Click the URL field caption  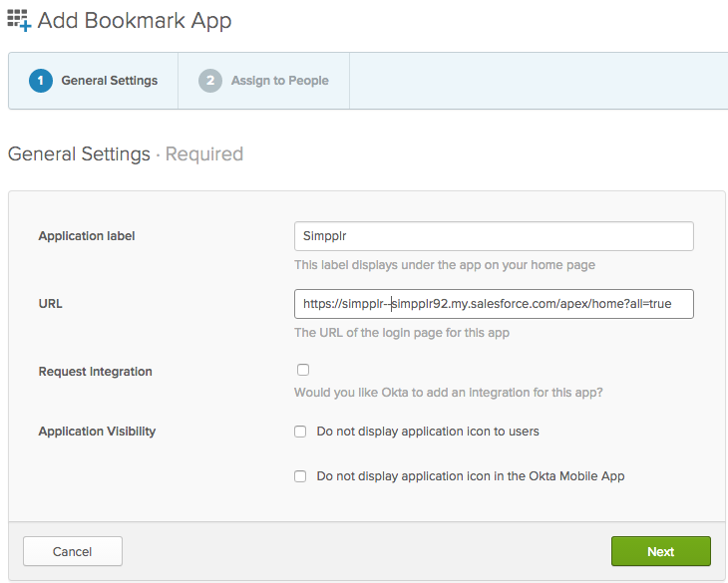pyautogui.click(x=50, y=304)
